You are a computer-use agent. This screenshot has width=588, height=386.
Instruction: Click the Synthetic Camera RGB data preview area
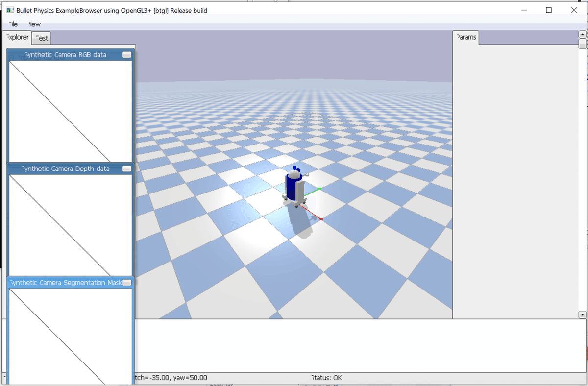tap(70, 110)
